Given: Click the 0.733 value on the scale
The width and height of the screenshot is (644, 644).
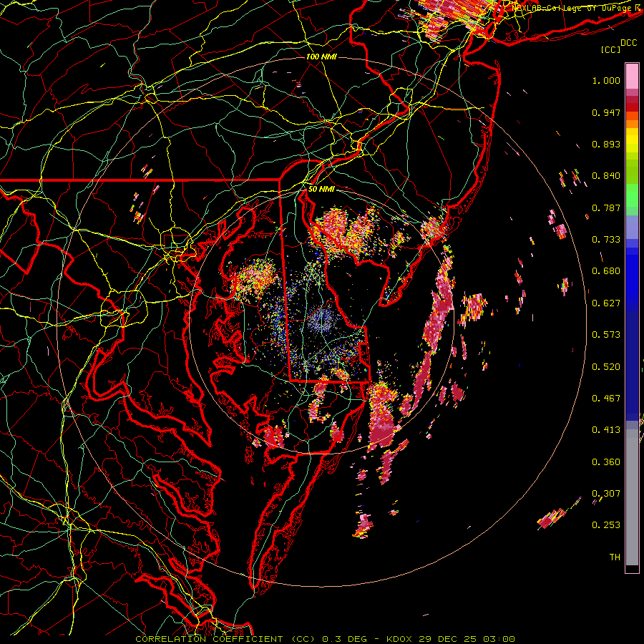Looking at the screenshot, I should coord(606,240).
